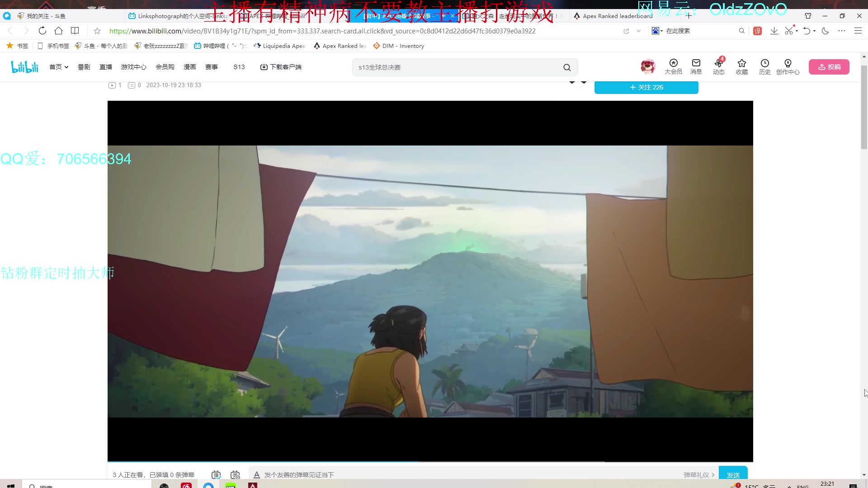Click browser back arrow

point(10,31)
